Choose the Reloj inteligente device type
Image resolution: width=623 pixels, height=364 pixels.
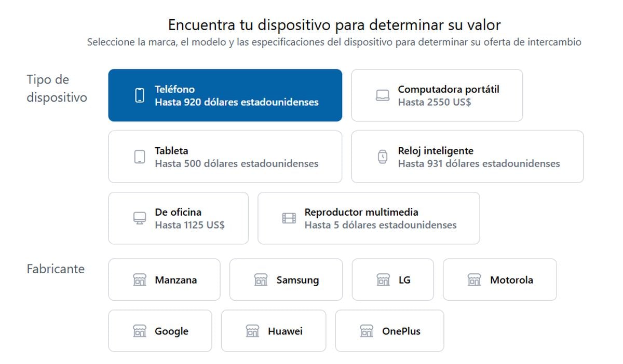[x=467, y=156]
